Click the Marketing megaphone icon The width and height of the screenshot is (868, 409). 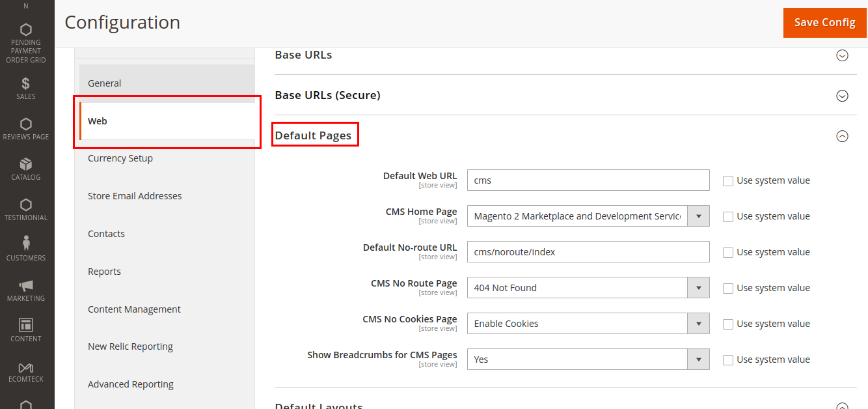click(x=26, y=289)
